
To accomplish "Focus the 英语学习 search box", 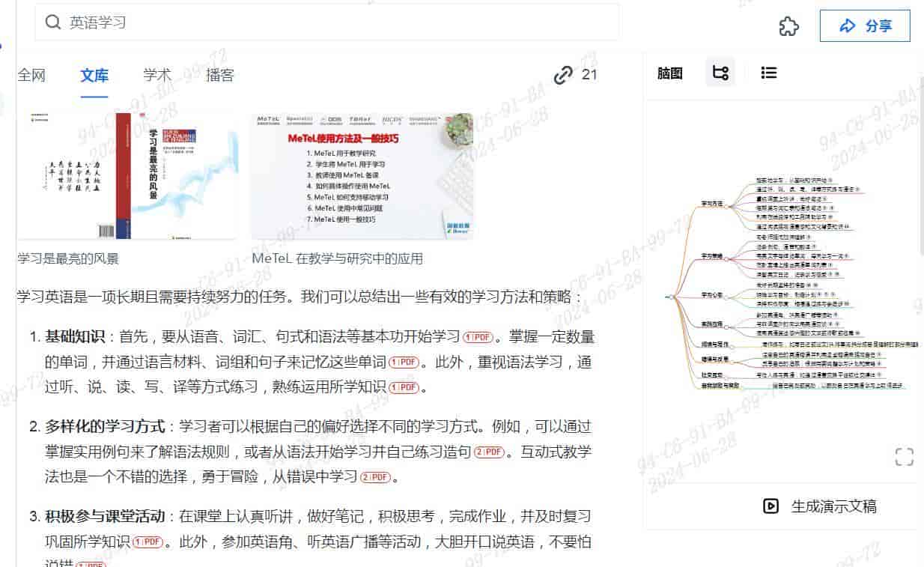I will point(327,22).
